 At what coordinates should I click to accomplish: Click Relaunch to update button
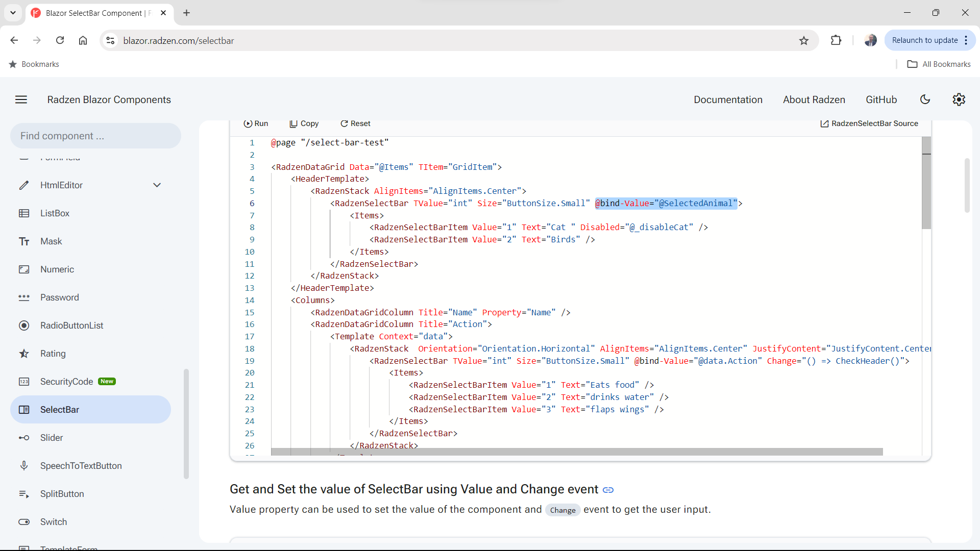pos(924,40)
